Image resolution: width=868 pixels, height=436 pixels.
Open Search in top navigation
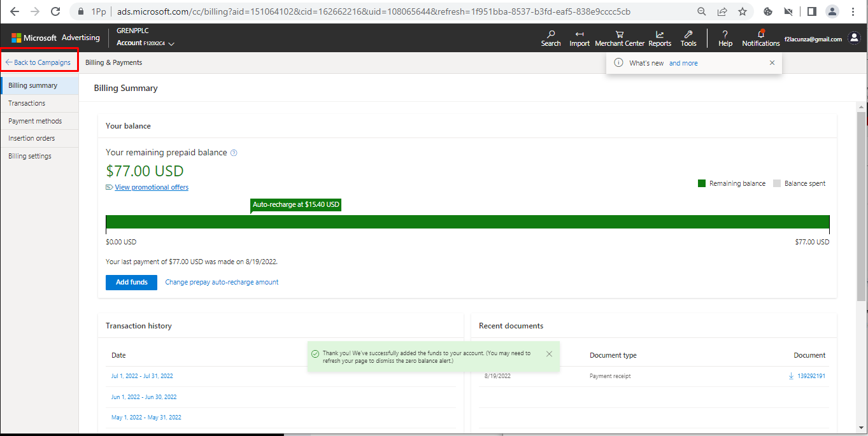pyautogui.click(x=551, y=38)
